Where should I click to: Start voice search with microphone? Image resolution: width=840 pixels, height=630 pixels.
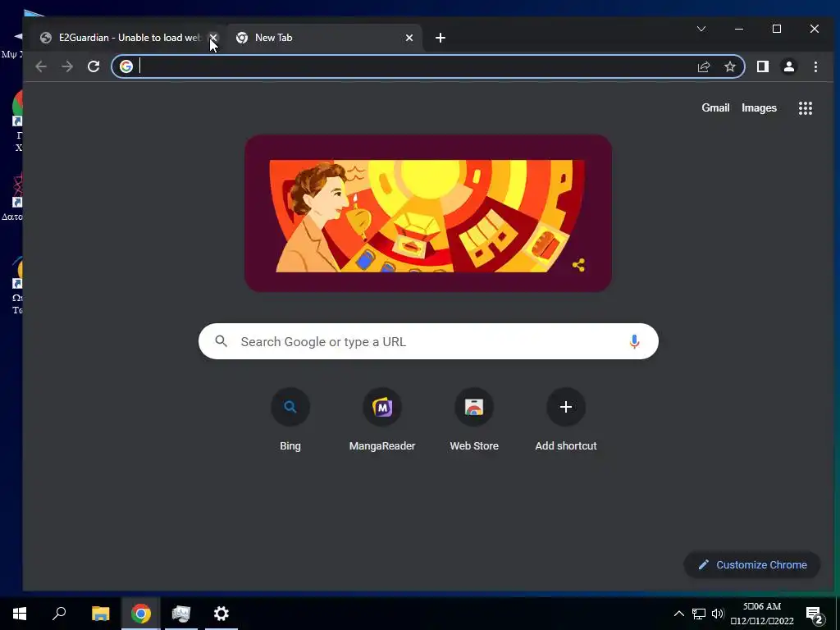[634, 341]
